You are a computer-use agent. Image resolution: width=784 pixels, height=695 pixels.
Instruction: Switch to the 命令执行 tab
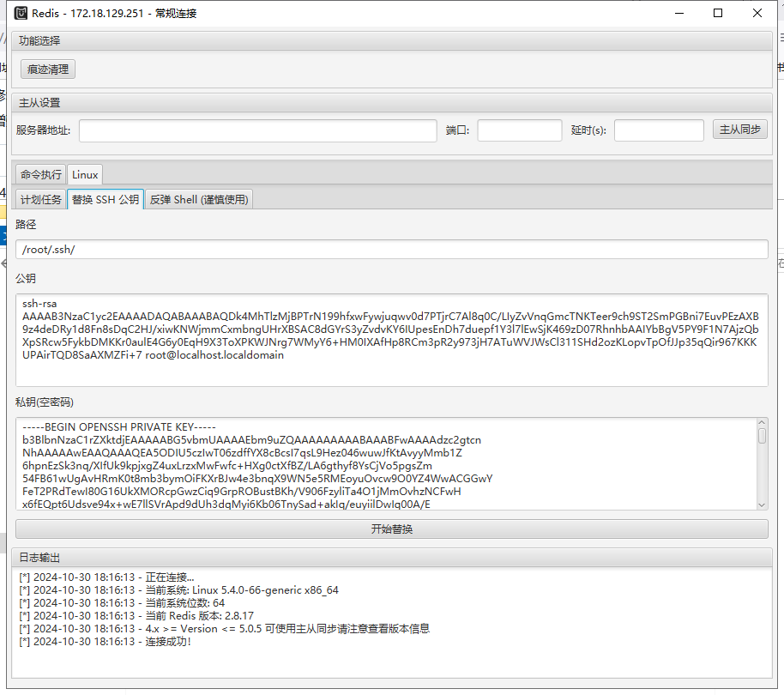[x=41, y=174]
